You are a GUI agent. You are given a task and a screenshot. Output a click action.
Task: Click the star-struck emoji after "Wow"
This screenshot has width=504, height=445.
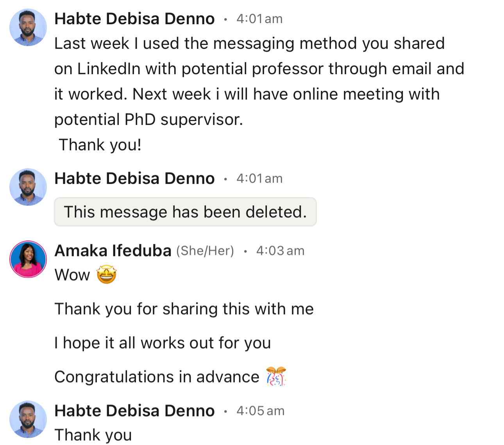coord(106,275)
